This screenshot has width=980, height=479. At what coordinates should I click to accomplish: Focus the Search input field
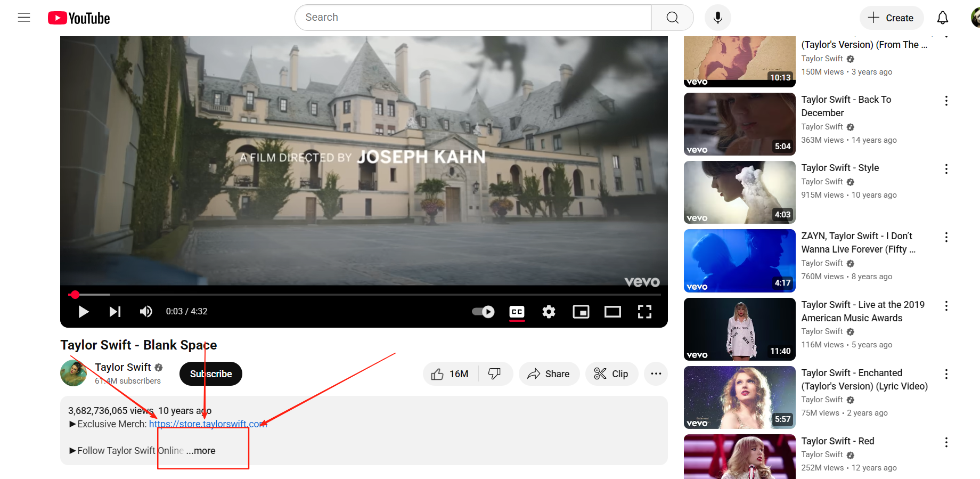click(473, 18)
